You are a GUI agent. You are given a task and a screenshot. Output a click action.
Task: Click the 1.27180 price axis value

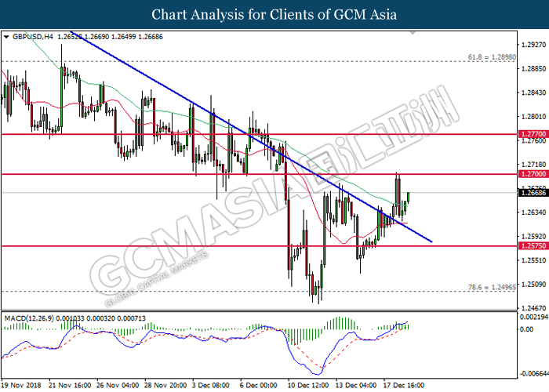[x=533, y=165]
